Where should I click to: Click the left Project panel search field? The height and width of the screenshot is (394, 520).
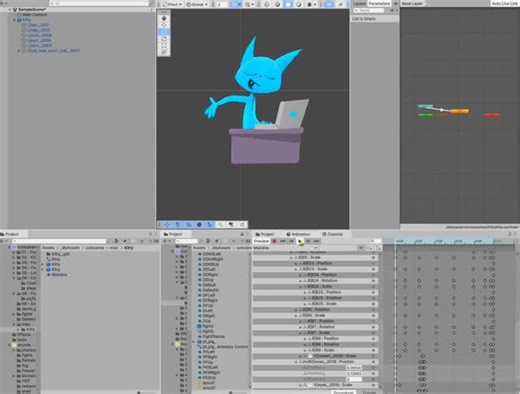[59, 241]
